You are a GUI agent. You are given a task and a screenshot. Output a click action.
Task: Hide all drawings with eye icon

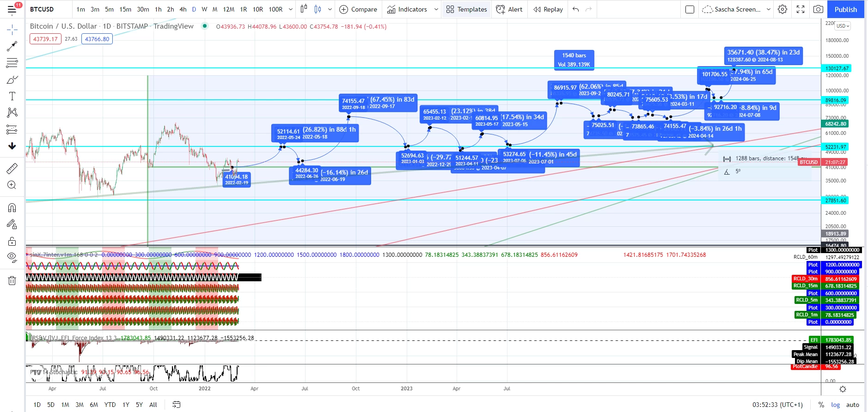click(12, 257)
